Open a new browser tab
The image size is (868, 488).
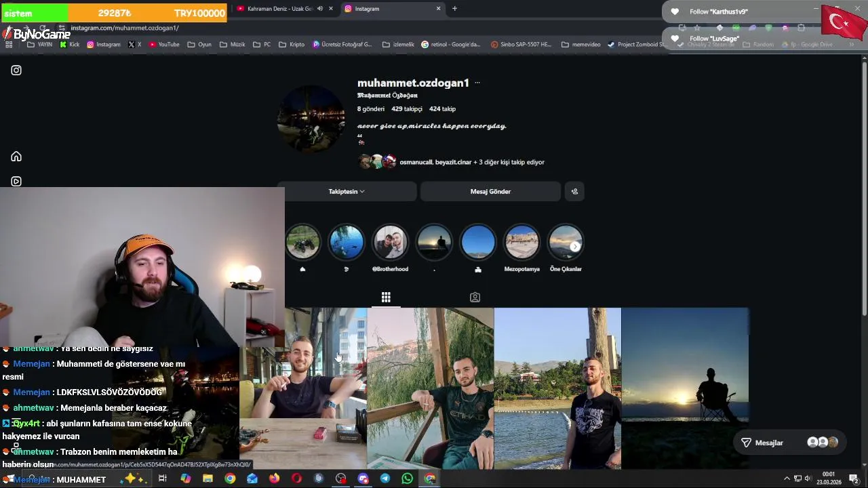(x=454, y=9)
